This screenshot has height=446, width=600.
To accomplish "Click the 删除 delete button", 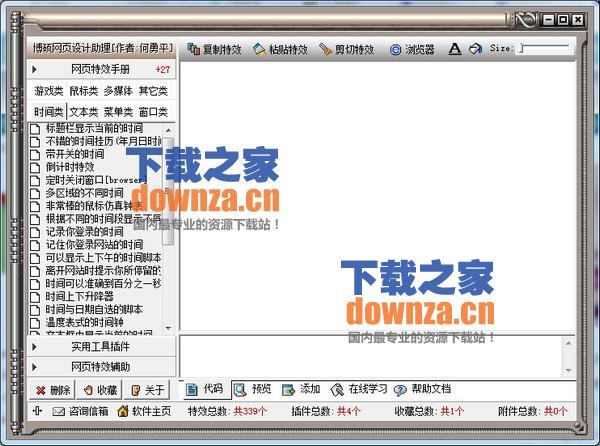I will [53, 390].
